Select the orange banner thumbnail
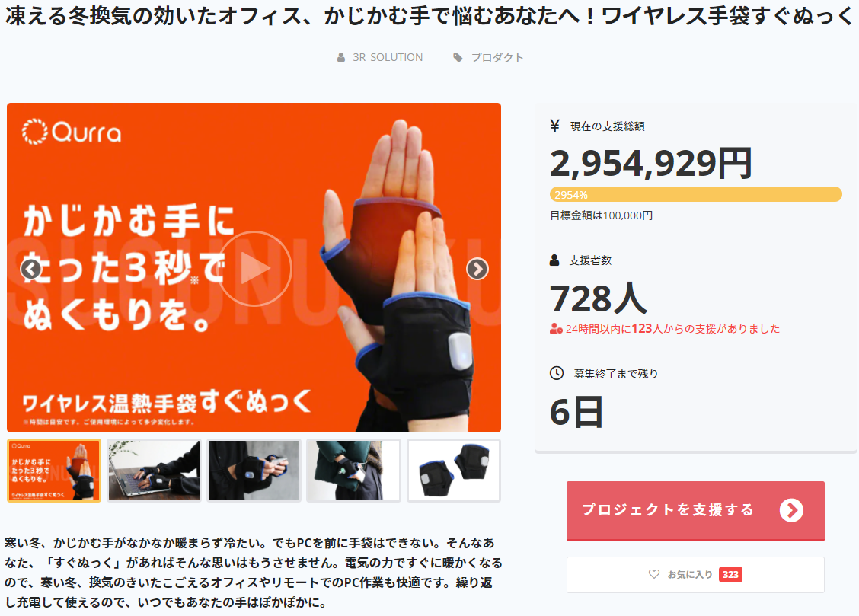The height and width of the screenshot is (616, 859). click(53, 471)
